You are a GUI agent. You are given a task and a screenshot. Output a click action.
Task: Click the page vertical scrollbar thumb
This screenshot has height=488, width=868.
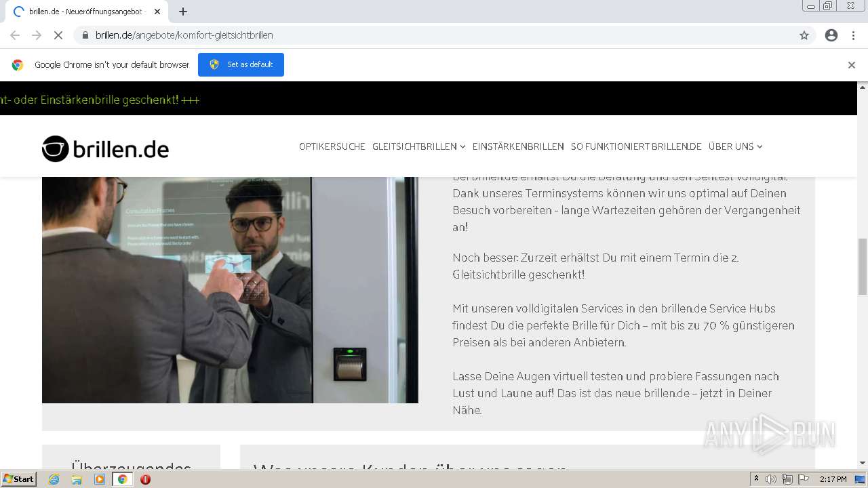(863, 266)
